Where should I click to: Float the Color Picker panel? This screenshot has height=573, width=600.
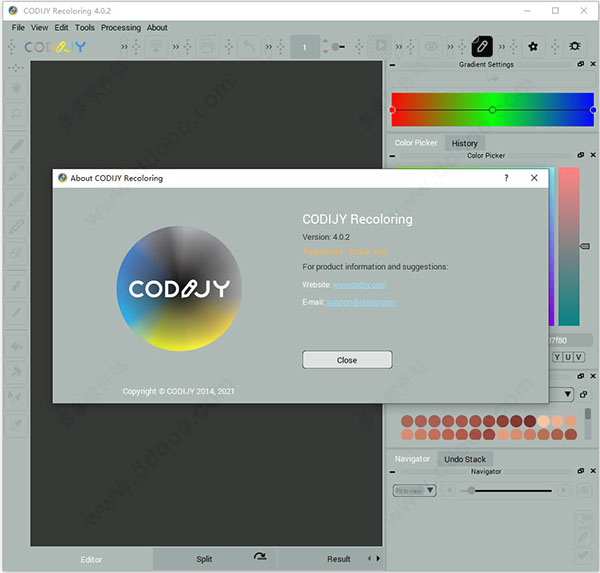point(580,155)
